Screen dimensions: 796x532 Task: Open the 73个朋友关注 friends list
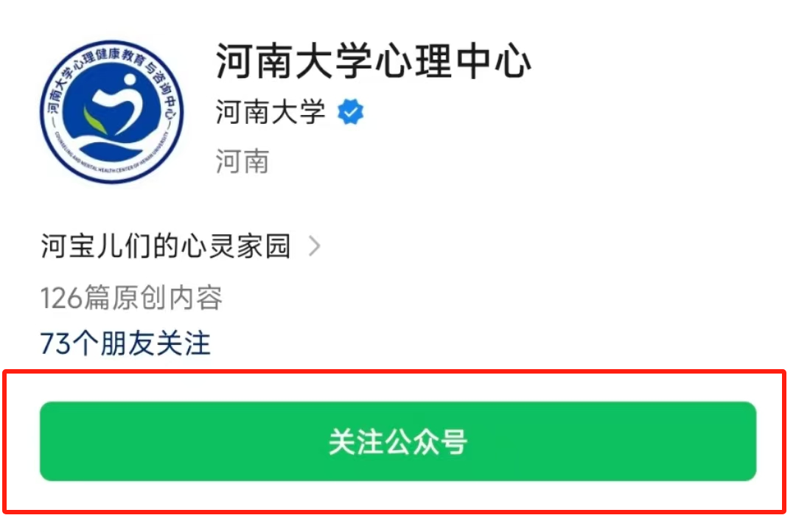click(x=125, y=343)
